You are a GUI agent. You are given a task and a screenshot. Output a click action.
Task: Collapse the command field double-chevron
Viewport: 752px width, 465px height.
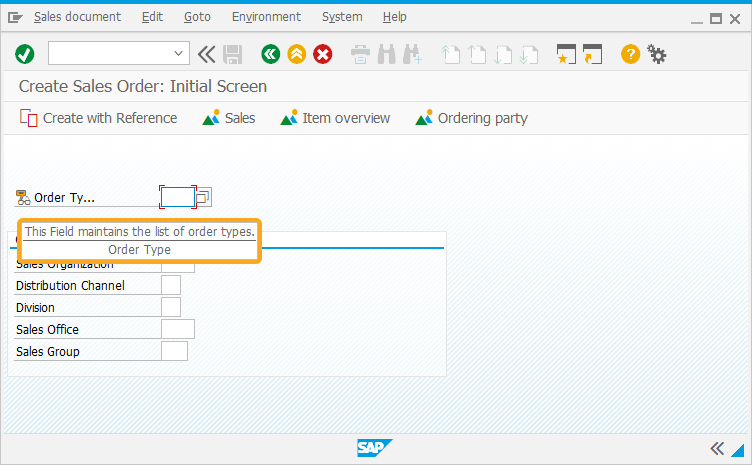coord(207,54)
